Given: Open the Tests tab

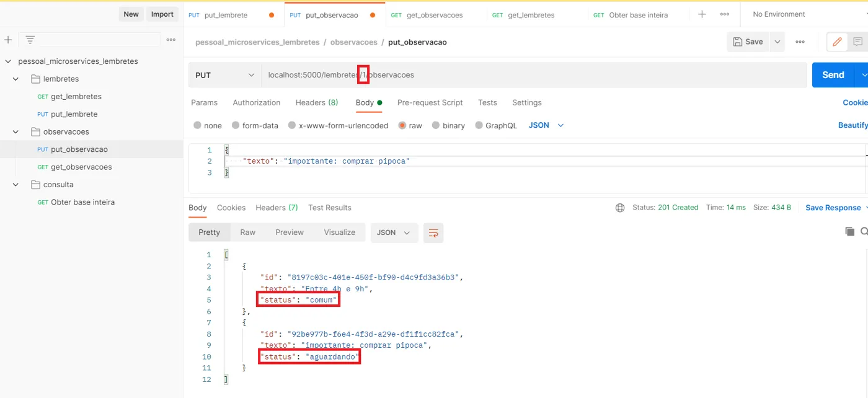Looking at the screenshot, I should point(487,102).
